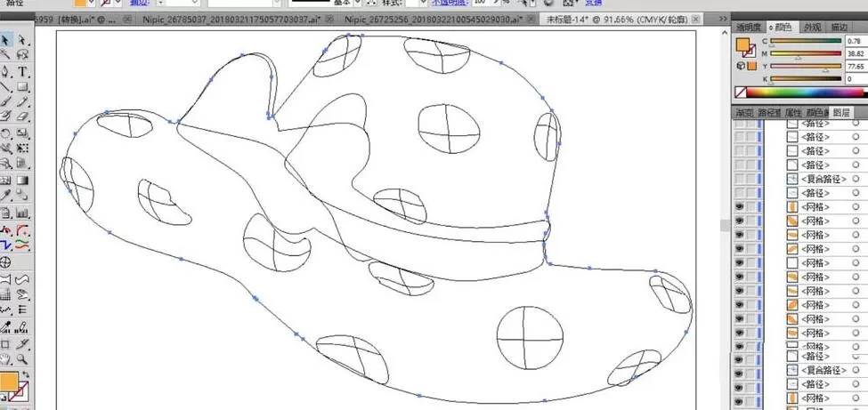Click the toolbox large orange fill swatch

tap(9, 381)
